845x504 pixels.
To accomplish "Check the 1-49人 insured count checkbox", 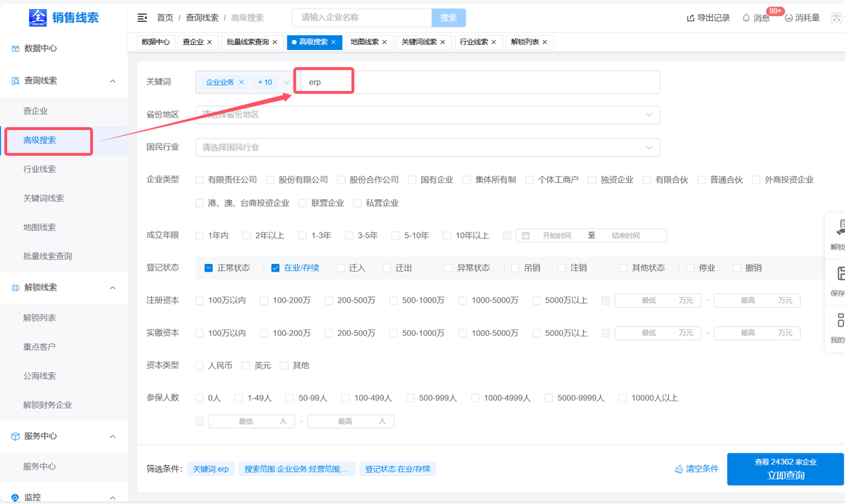I will [x=239, y=398].
